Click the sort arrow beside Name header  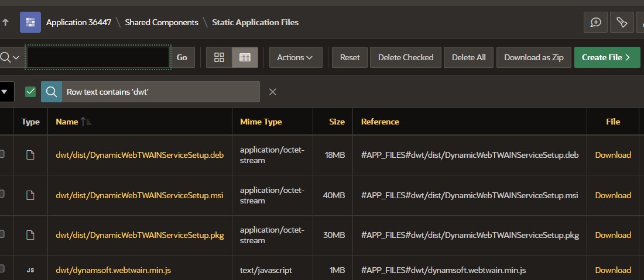click(86, 122)
